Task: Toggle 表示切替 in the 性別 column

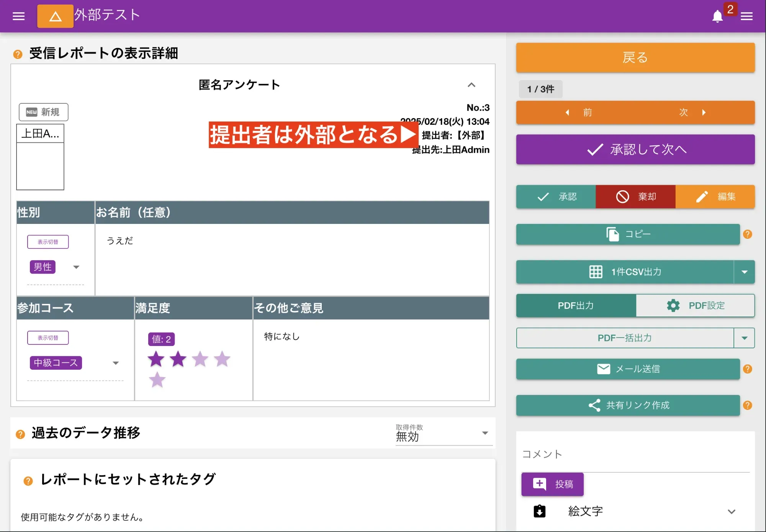Action: [48, 242]
